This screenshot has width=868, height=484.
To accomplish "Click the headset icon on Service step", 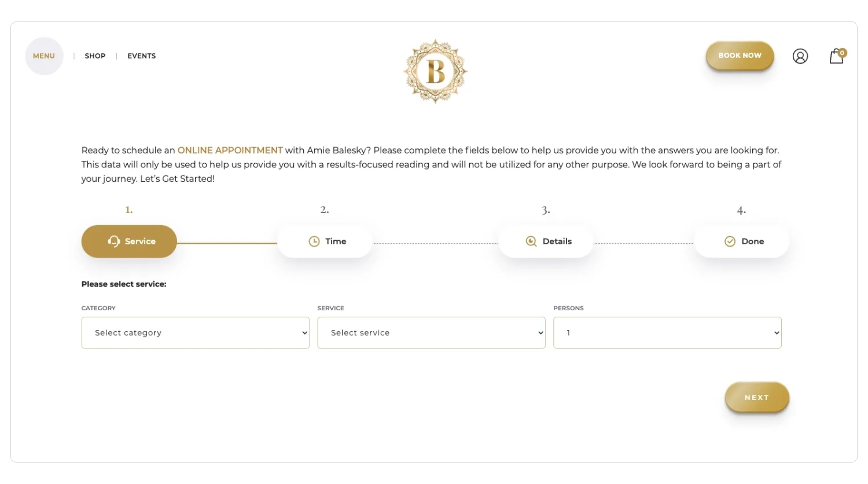I will (114, 241).
